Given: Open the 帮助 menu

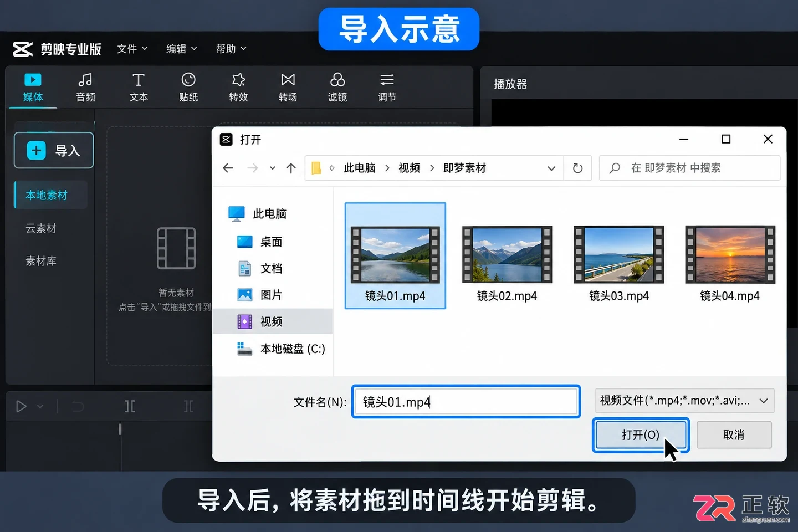Looking at the screenshot, I should 231,49.
